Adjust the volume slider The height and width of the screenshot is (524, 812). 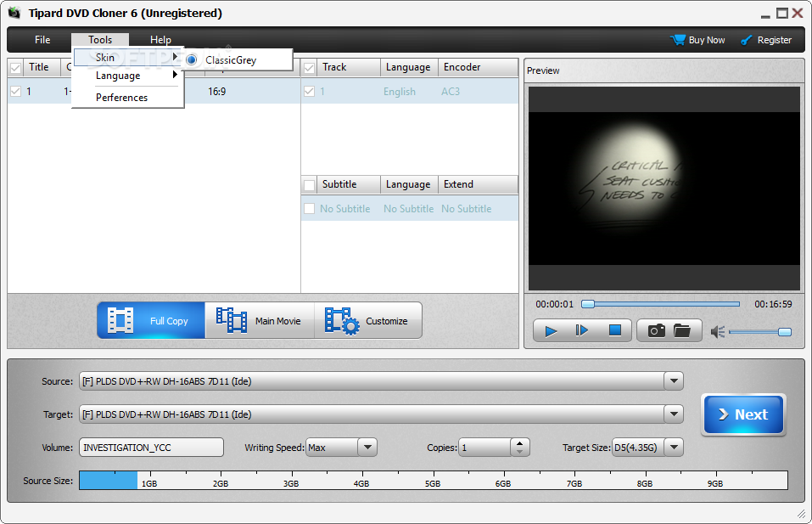(x=759, y=332)
